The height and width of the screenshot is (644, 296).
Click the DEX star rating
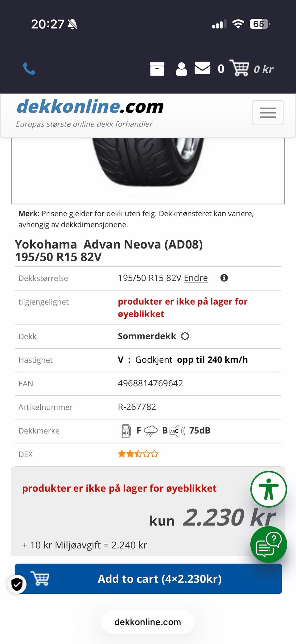coord(138,454)
